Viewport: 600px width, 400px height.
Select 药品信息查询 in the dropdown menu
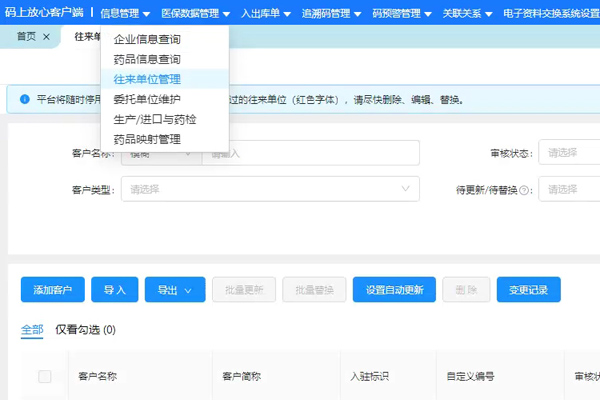[x=147, y=59]
